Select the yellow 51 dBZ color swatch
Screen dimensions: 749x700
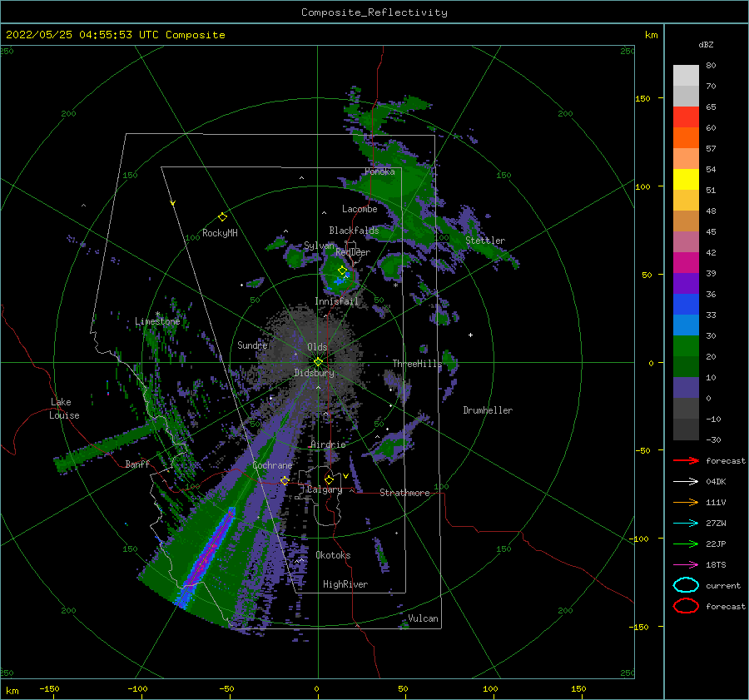pyautogui.click(x=686, y=179)
